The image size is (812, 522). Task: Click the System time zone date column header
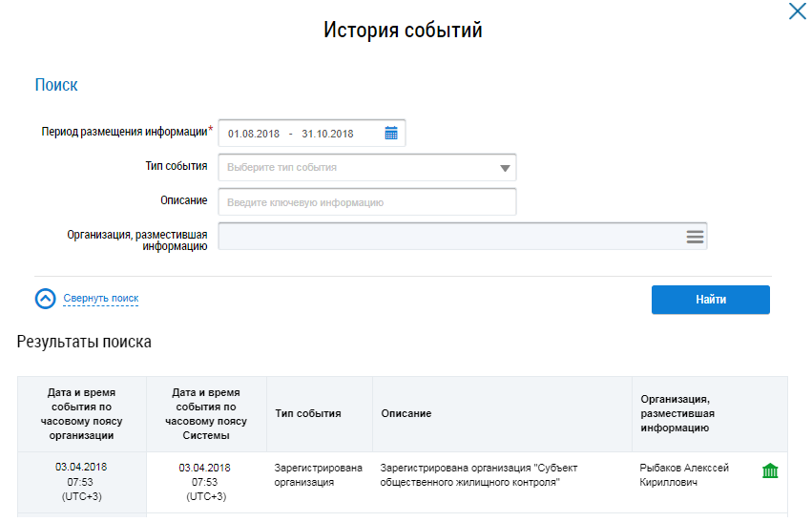pos(205,413)
